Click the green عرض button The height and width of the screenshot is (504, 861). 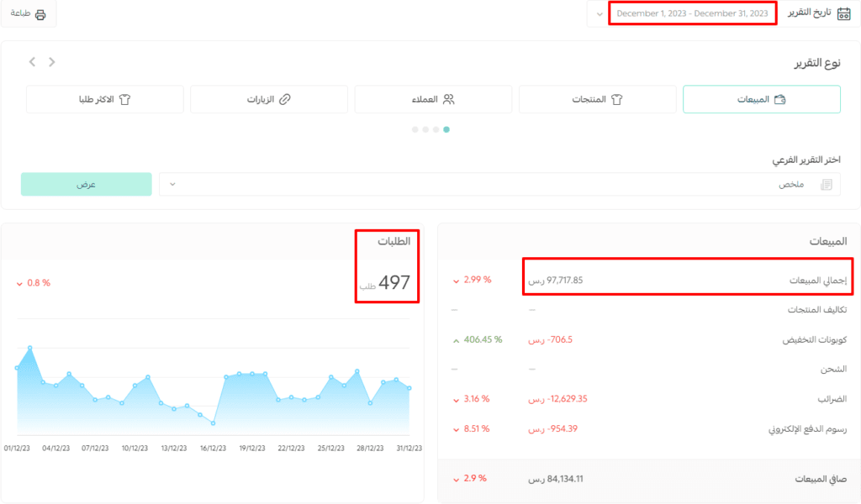(87, 184)
